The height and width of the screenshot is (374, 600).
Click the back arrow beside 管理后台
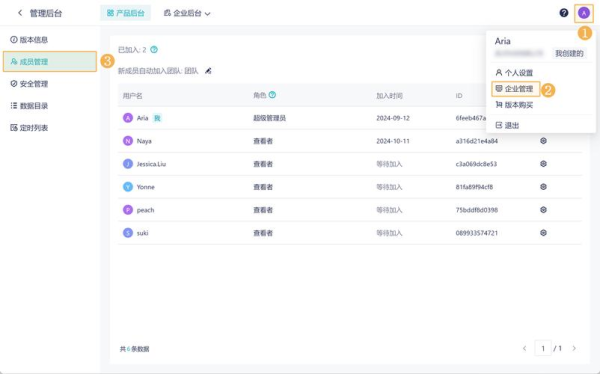click(20, 13)
